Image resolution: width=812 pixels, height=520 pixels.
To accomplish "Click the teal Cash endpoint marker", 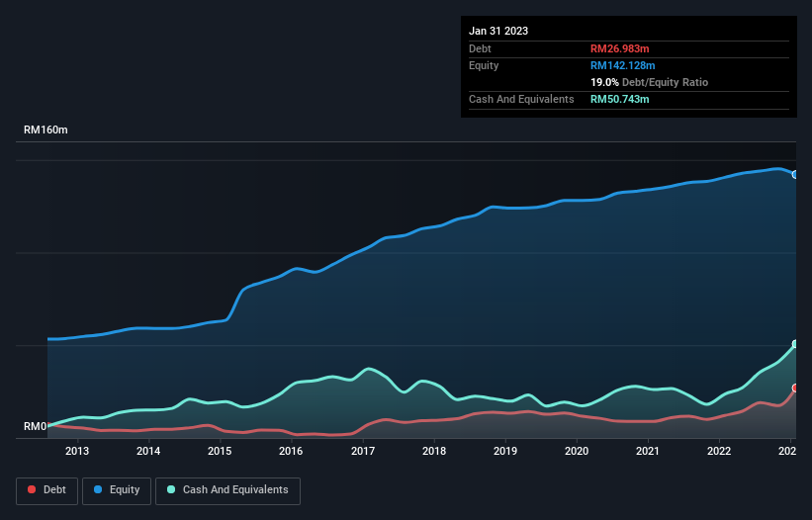I will [795, 344].
